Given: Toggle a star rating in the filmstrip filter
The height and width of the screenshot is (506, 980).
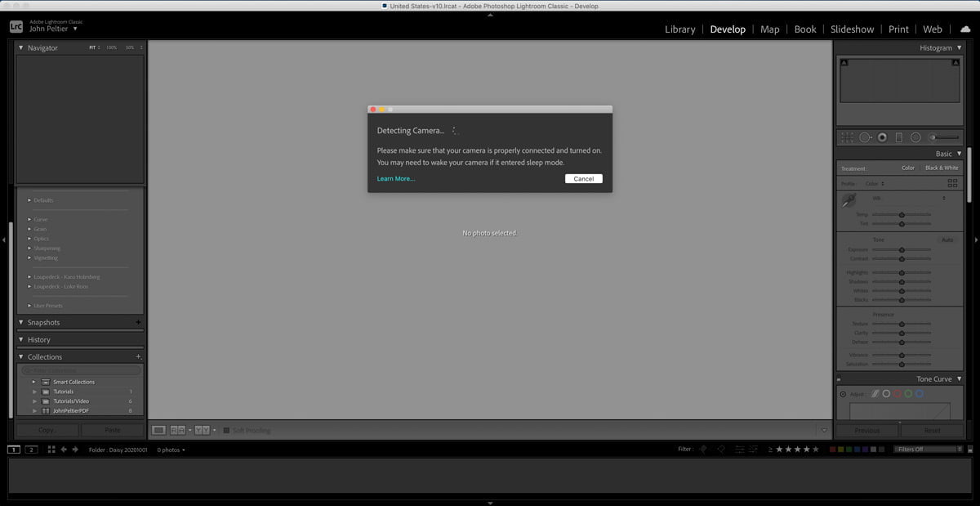Looking at the screenshot, I should pyautogui.click(x=796, y=449).
